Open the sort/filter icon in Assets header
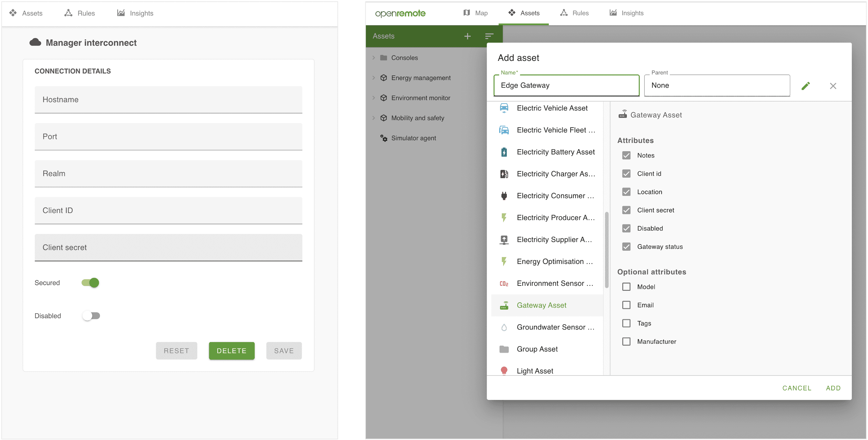The image size is (868, 440). click(x=489, y=36)
